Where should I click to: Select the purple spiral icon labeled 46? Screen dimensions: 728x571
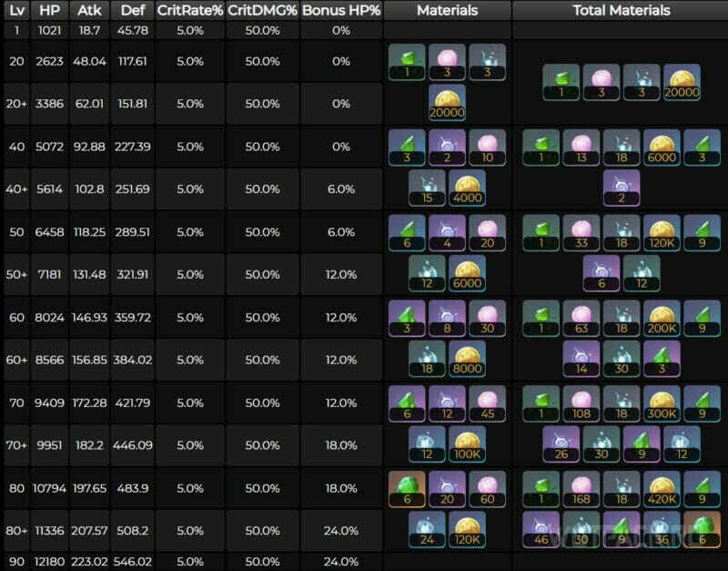coord(541,529)
